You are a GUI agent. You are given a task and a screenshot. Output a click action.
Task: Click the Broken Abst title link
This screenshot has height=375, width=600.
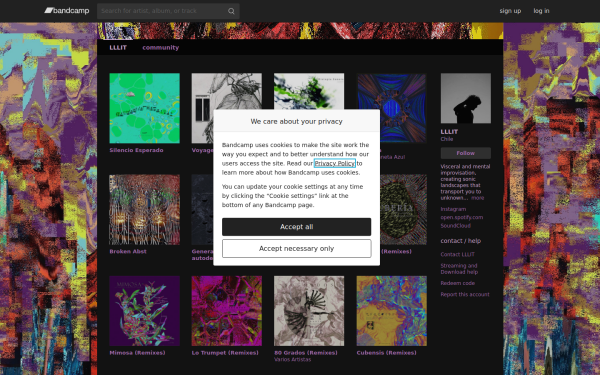128,251
